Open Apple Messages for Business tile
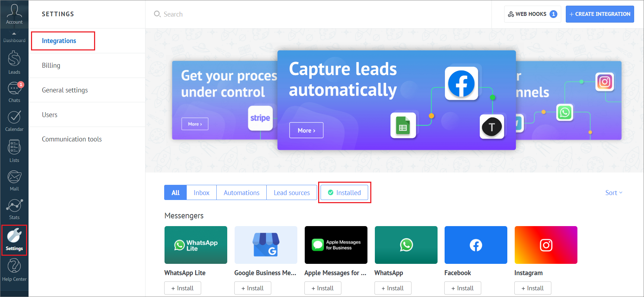The height and width of the screenshot is (297, 644). click(336, 245)
